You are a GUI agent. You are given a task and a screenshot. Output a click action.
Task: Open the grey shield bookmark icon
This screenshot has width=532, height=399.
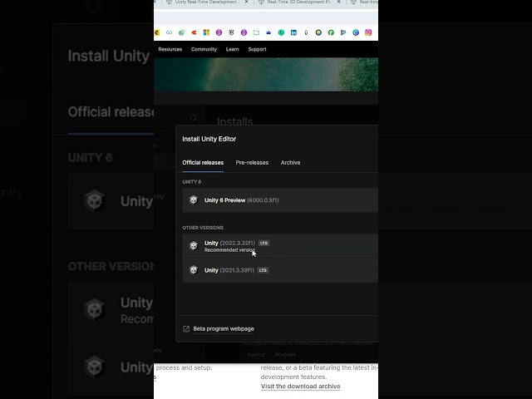tap(231, 32)
